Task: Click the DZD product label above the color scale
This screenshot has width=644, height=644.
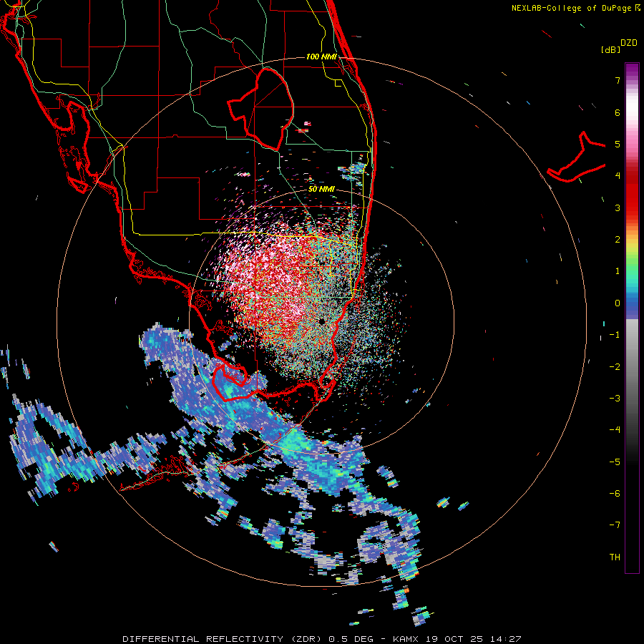Action: click(x=629, y=43)
